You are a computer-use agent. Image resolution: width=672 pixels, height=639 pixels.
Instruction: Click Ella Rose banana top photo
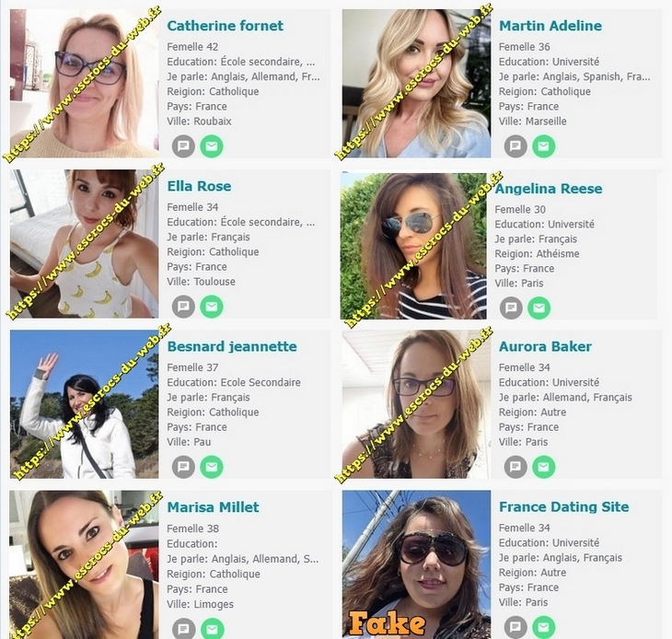point(84,243)
